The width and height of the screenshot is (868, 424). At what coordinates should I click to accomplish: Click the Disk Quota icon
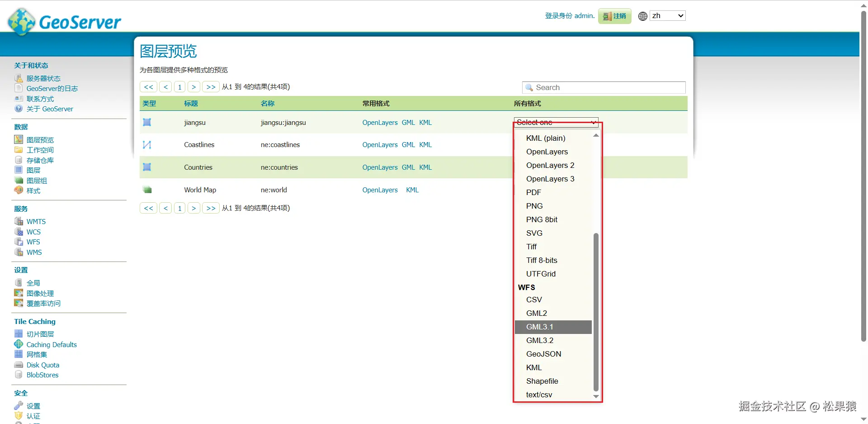pos(19,365)
